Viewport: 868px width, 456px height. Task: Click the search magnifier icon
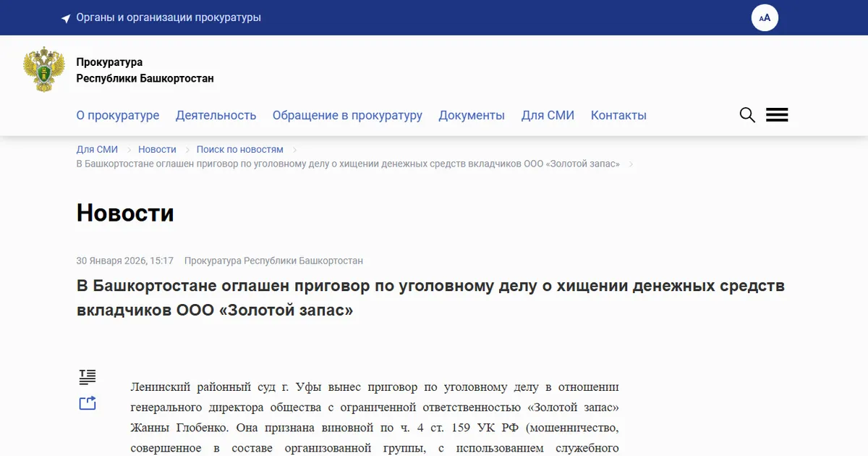(747, 115)
